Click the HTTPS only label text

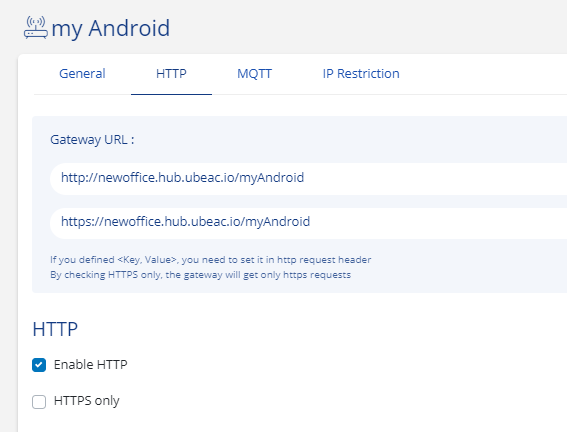click(x=86, y=401)
